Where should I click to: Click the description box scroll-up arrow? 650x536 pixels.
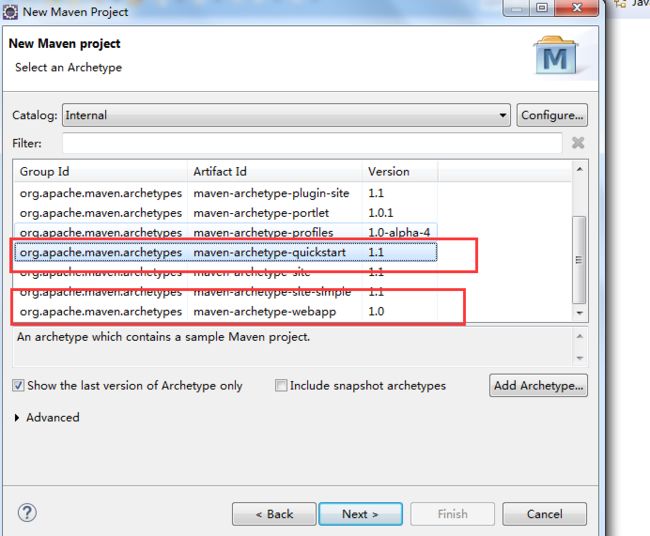tap(580, 336)
